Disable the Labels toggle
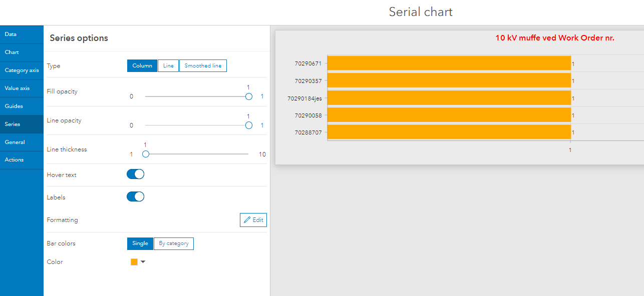This screenshot has height=296, width=644. click(135, 196)
